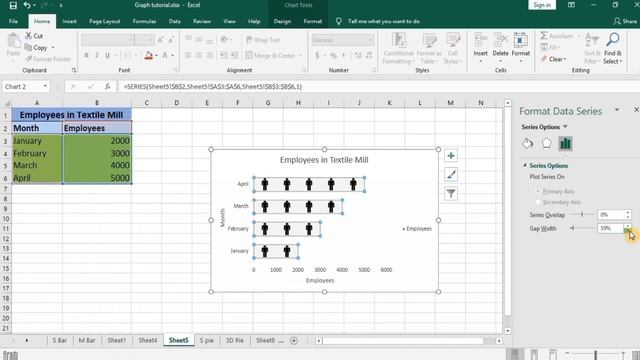
Task: Open the Undo history dropdown arrow
Action: (x=34, y=6)
